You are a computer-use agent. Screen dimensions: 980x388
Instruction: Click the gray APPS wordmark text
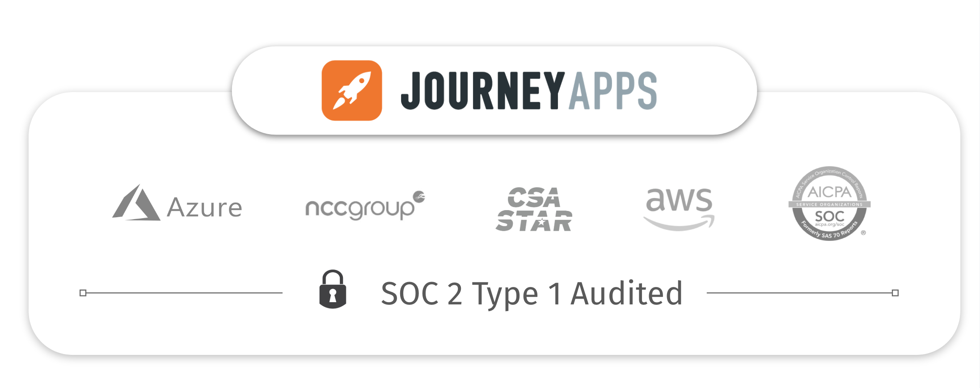tap(613, 91)
